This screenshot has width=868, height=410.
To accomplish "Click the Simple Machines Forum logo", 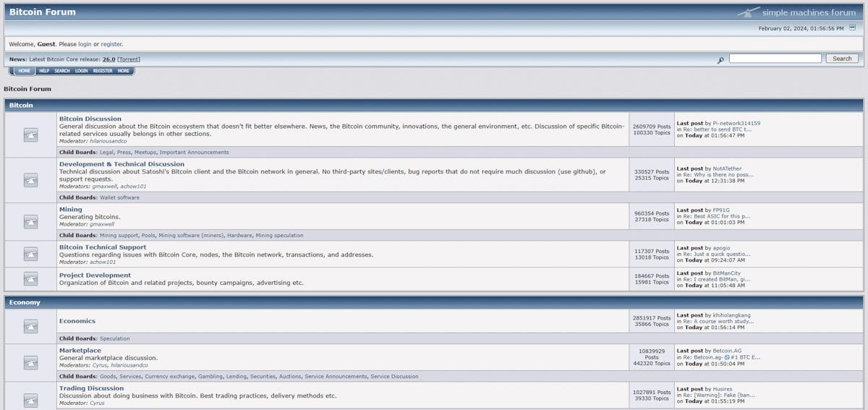I will [796, 12].
